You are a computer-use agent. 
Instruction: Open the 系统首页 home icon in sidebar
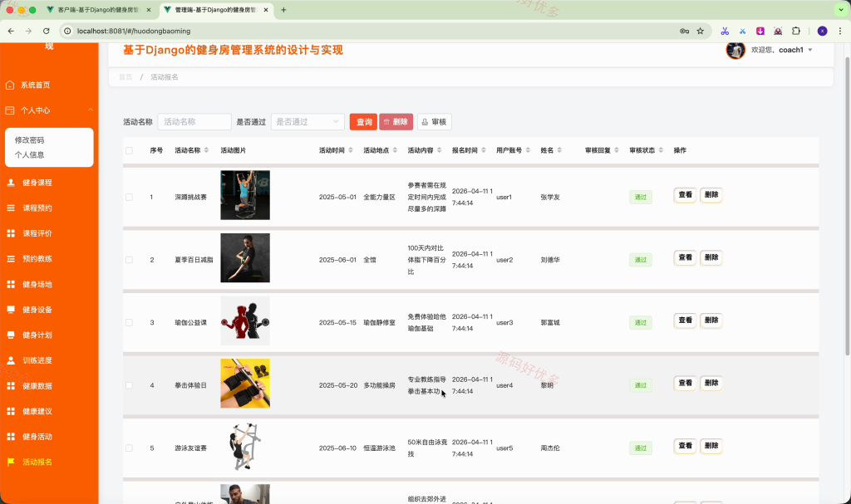pyautogui.click(x=10, y=86)
